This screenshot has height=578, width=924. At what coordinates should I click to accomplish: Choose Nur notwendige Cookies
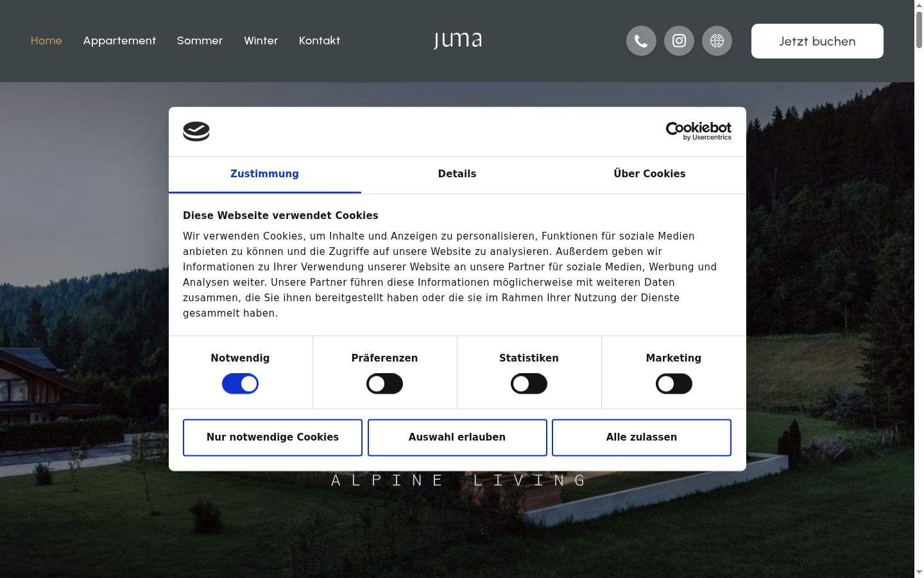point(273,437)
